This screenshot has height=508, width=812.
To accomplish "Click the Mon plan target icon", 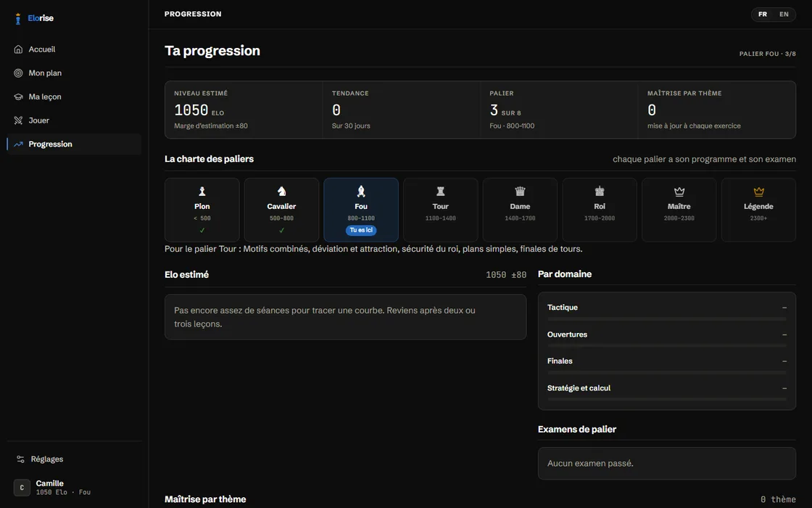I will coord(18,73).
